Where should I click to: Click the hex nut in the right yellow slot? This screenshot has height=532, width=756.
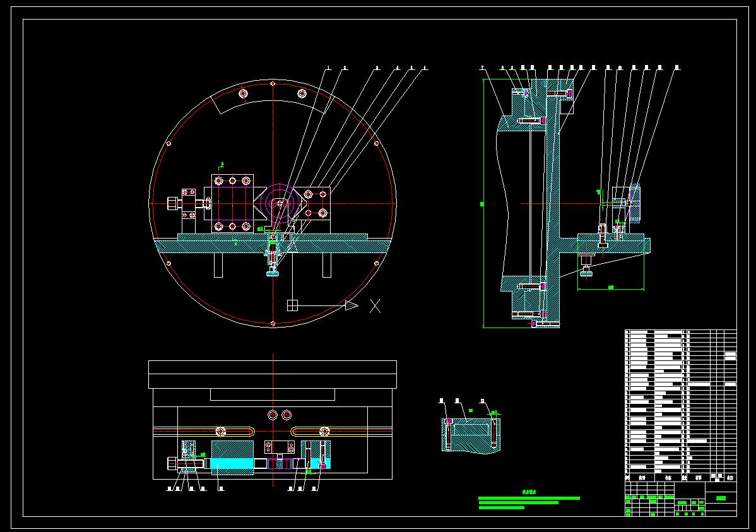324,431
